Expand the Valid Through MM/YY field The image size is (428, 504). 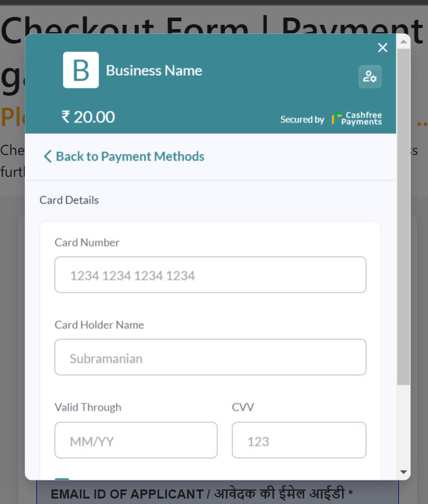(x=136, y=440)
